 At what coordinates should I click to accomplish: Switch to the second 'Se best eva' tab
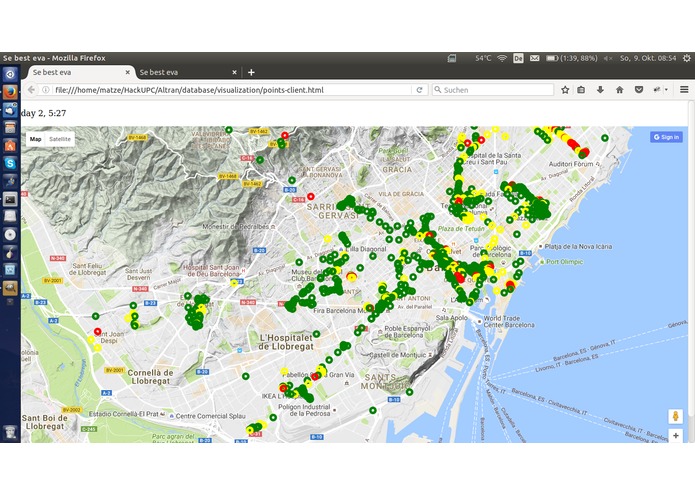[188, 72]
